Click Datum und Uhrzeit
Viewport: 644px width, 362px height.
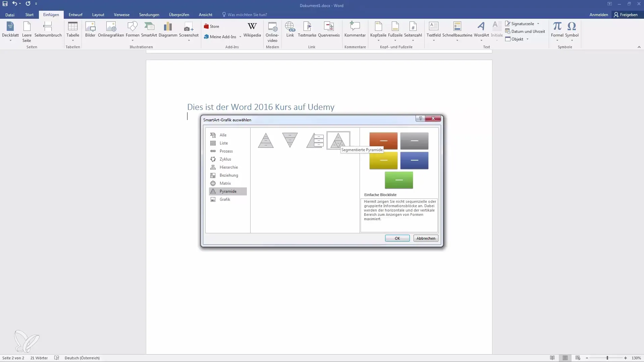(525, 32)
